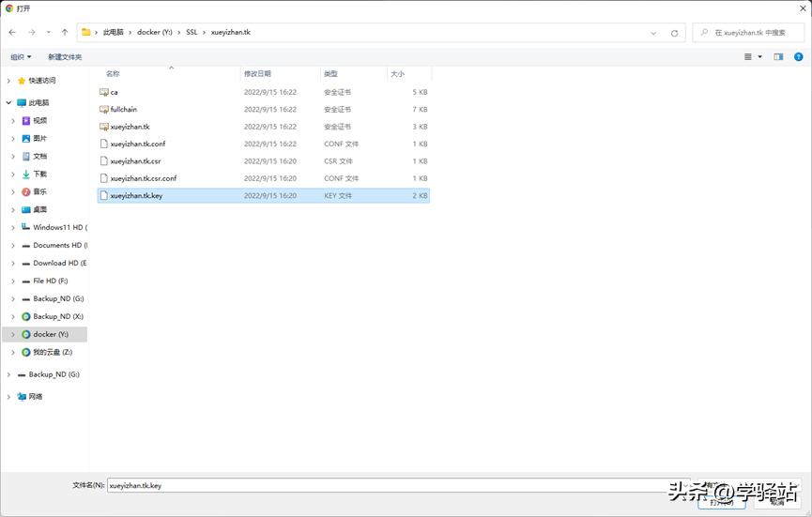Open 视频 folder in sidebar
The height and width of the screenshot is (517, 812).
pyautogui.click(x=39, y=121)
